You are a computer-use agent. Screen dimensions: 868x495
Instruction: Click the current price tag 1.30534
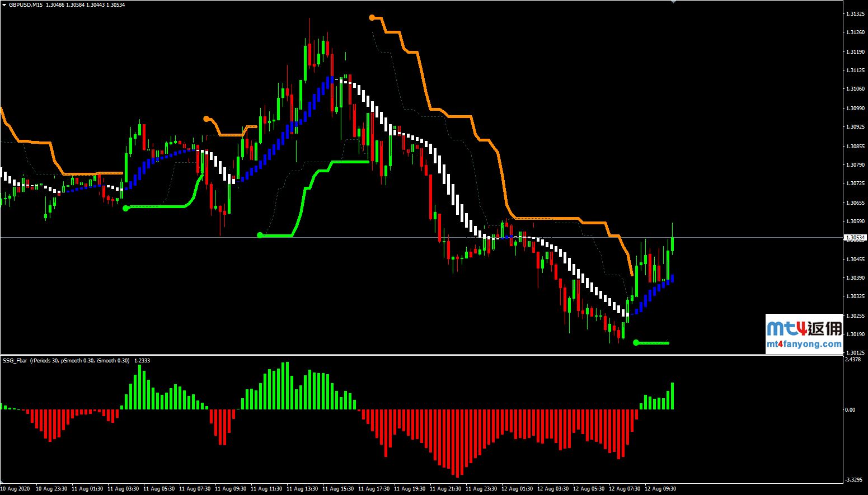pyautogui.click(x=855, y=238)
